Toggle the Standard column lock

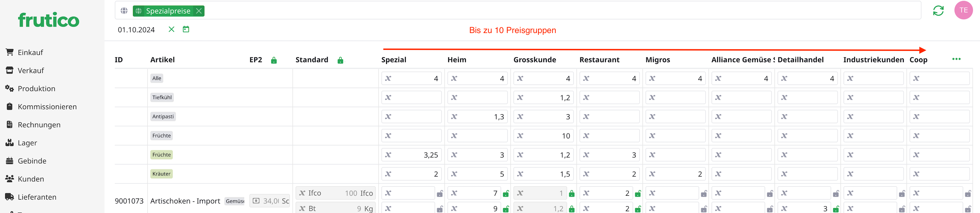pyautogui.click(x=340, y=60)
